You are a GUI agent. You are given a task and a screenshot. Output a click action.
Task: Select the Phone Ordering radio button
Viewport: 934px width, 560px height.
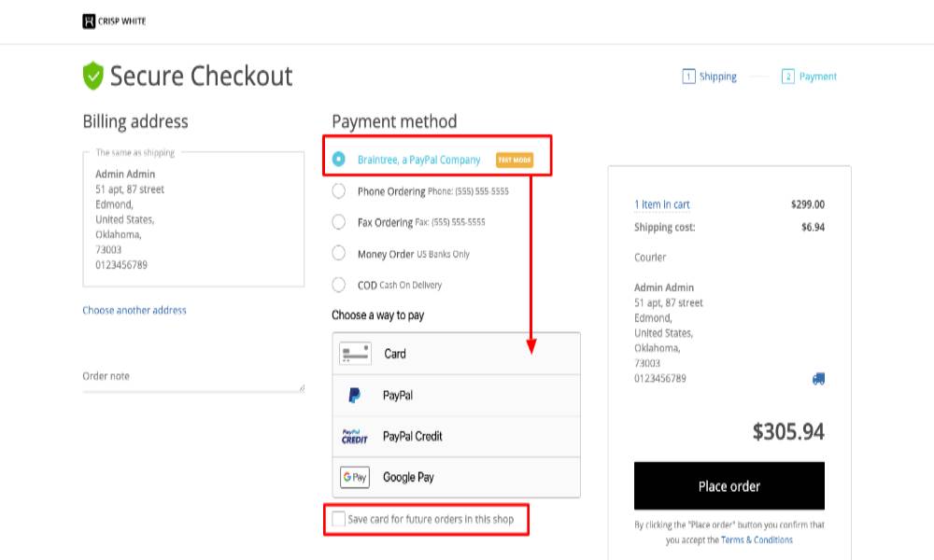[339, 191]
